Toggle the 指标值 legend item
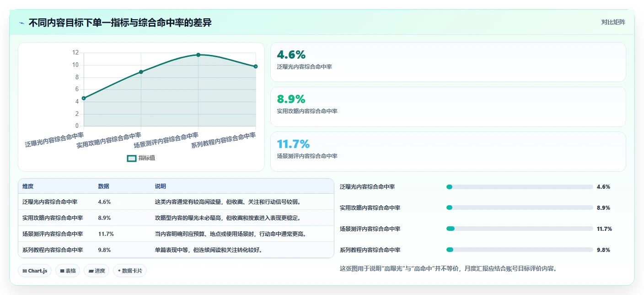Screen dimensions: 644x295 click(x=141, y=158)
